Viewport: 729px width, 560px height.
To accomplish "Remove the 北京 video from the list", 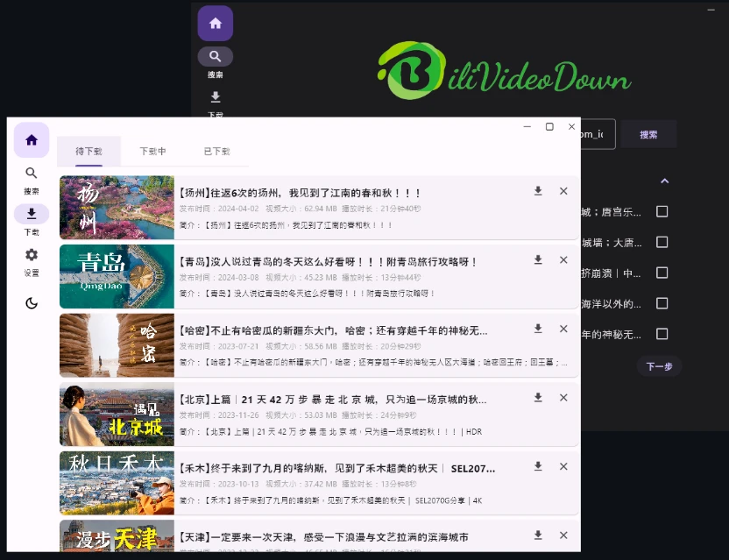I will click(563, 398).
